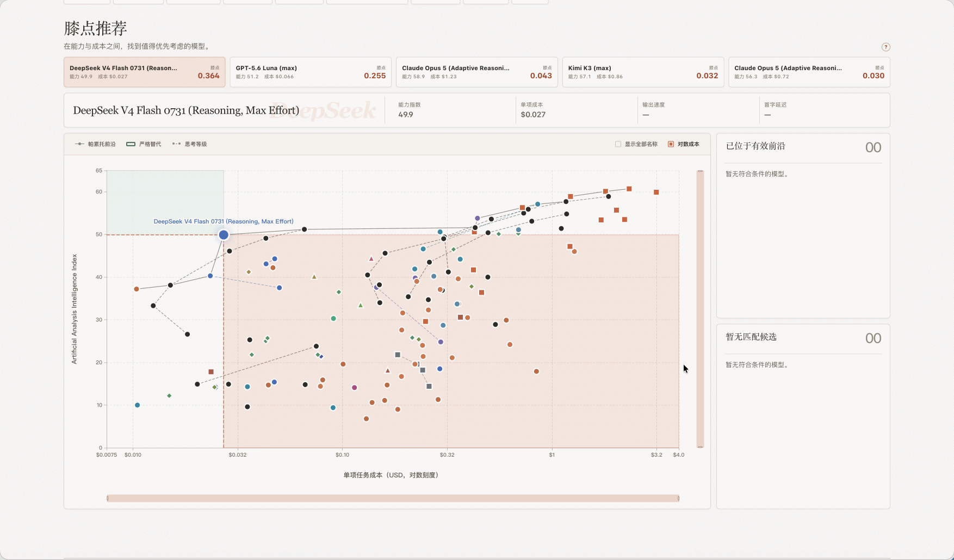Click the DeepSeek V4 Flash chart label
This screenshot has height=560, width=954.
224,221
